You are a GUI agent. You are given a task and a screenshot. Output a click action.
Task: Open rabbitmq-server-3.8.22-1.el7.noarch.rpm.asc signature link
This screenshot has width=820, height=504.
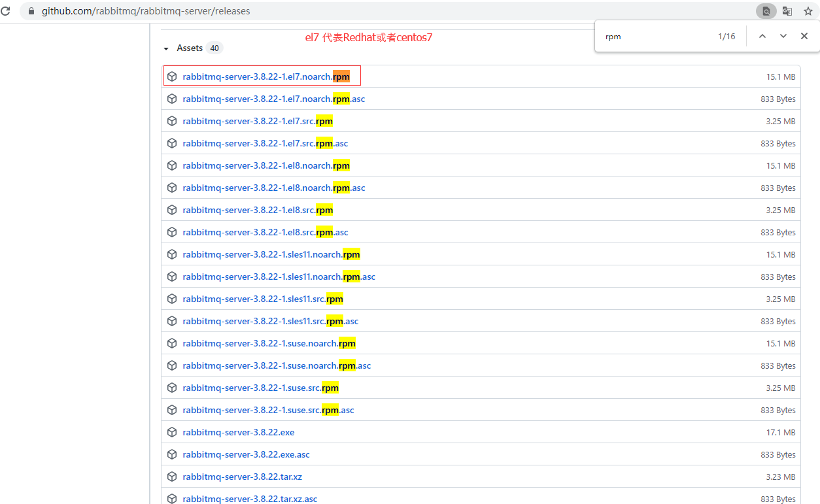click(274, 99)
